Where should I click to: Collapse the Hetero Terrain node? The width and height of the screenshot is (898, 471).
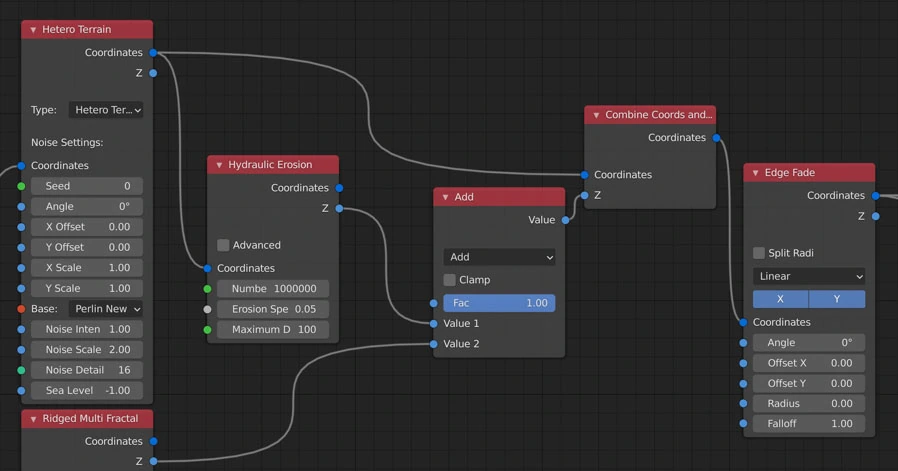[x=33, y=30]
